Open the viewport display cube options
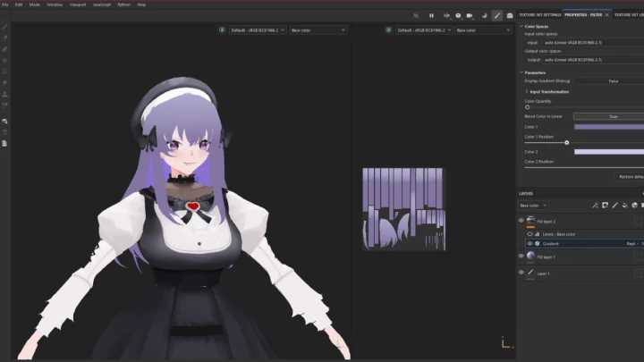 [458, 15]
